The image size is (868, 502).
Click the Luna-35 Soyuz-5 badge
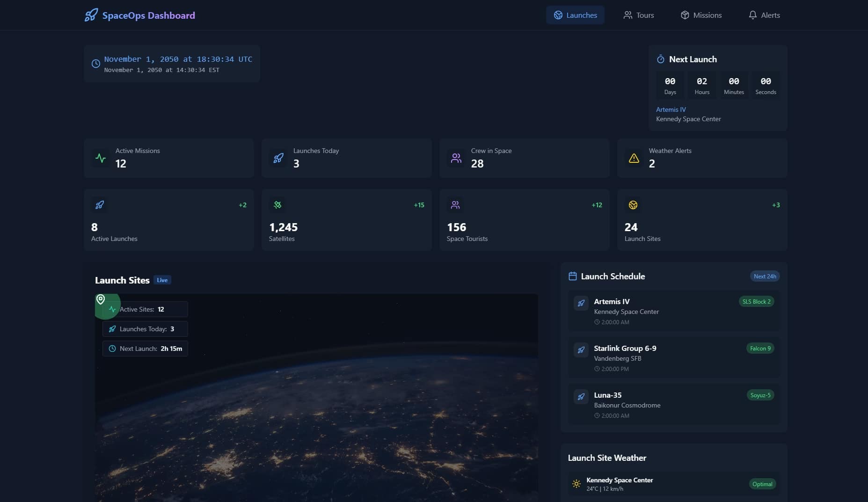coord(760,395)
